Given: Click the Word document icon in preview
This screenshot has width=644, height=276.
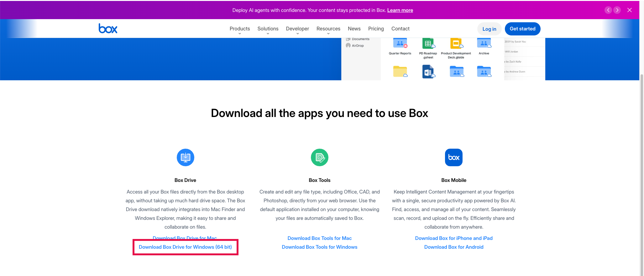Looking at the screenshot, I should [x=428, y=72].
